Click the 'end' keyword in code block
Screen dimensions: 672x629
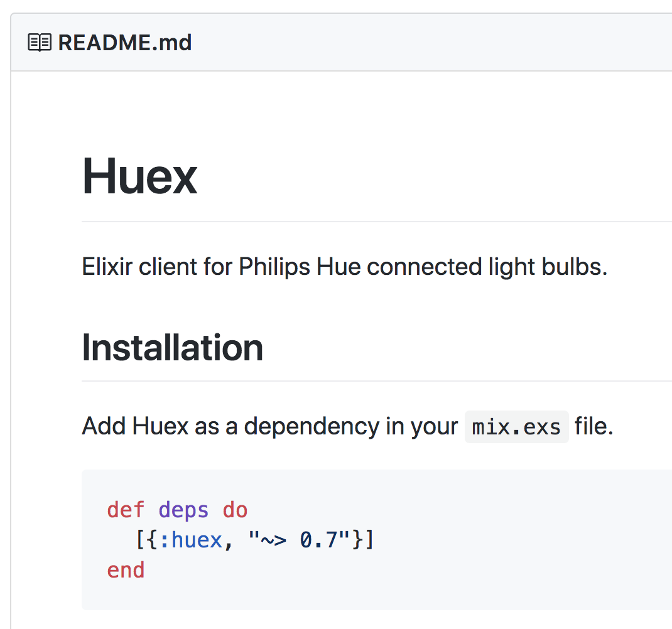point(126,570)
